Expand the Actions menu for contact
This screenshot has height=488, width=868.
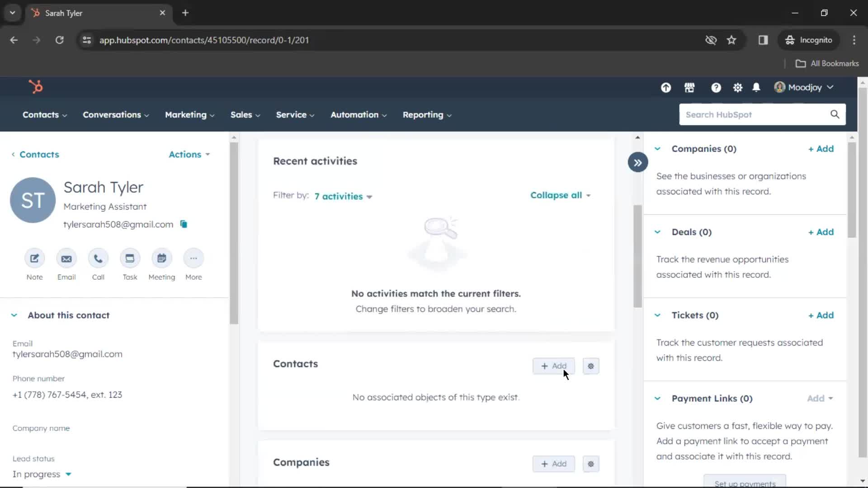[x=189, y=154]
